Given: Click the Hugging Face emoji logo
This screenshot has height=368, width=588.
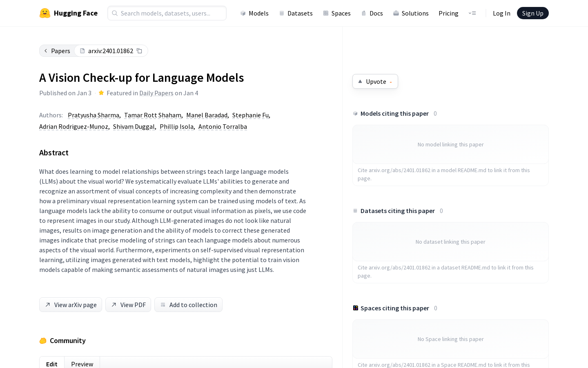Looking at the screenshot, I should pos(45,13).
